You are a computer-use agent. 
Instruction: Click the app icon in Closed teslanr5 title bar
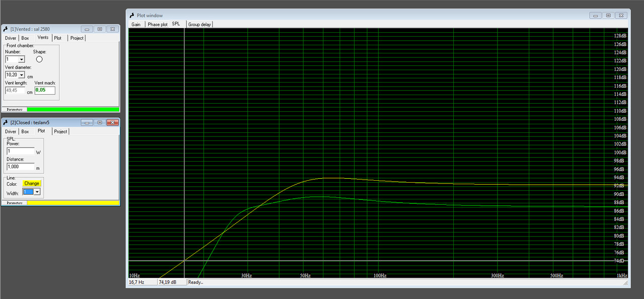[x=6, y=123]
